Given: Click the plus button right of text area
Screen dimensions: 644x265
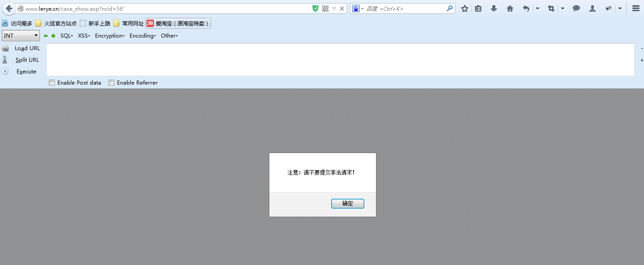Looking at the screenshot, I should point(642,60).
